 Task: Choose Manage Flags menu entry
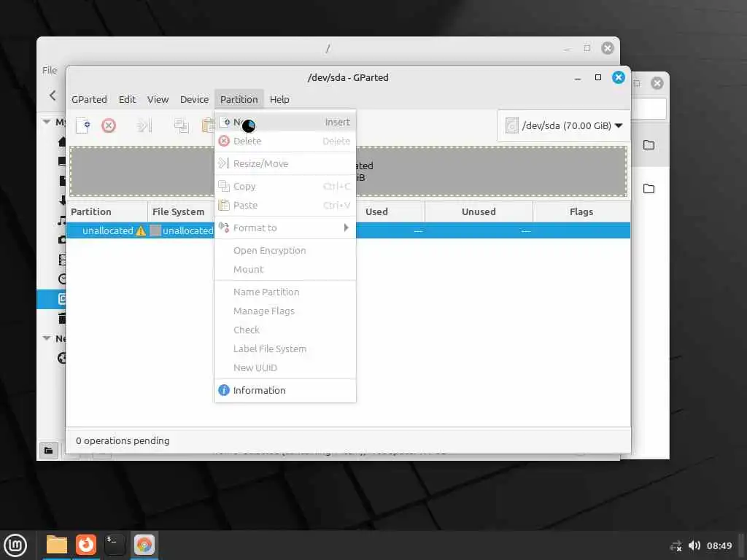[285, 311]
